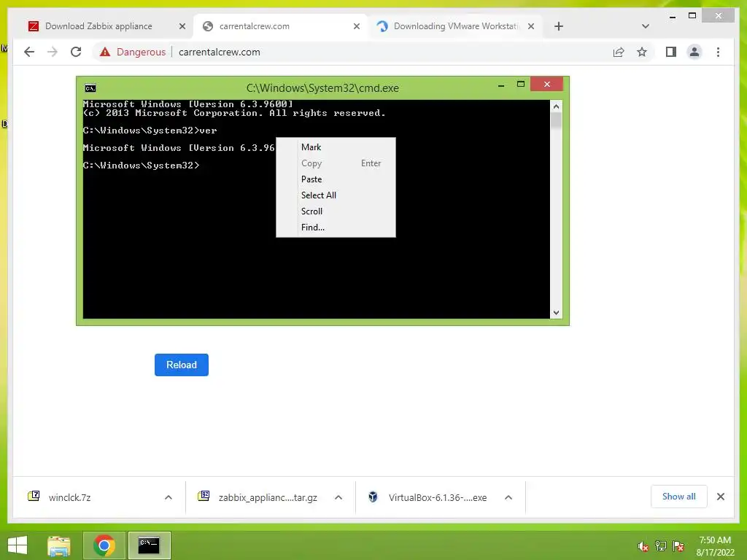
Task: Expand options for the VirtualBox-6.1.36 download
Action: click(x=508, y=497)
